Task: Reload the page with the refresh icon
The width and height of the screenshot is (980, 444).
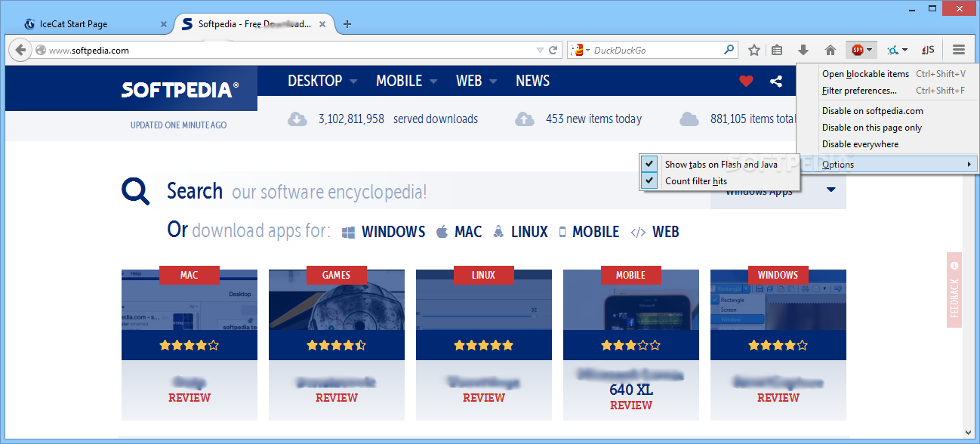Action: tap(553, 51)
